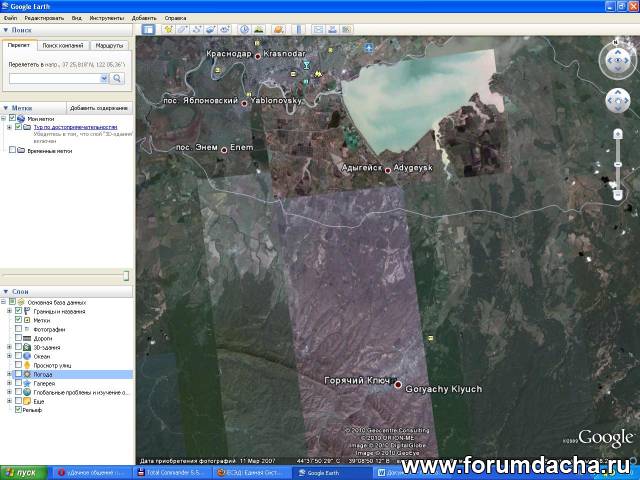Viewport: 640px width, 480px height.
Task: Click the Krasnodar city placemark on map
Action: pyautogui.click(x=257, y=57)
